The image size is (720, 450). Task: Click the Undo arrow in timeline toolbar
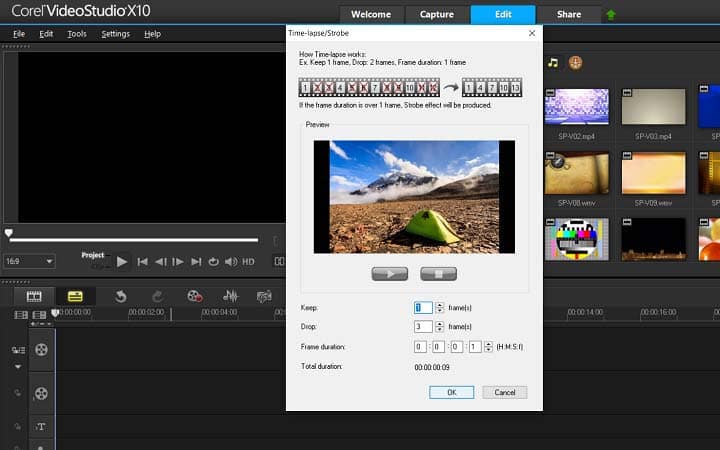pos(120,296)
